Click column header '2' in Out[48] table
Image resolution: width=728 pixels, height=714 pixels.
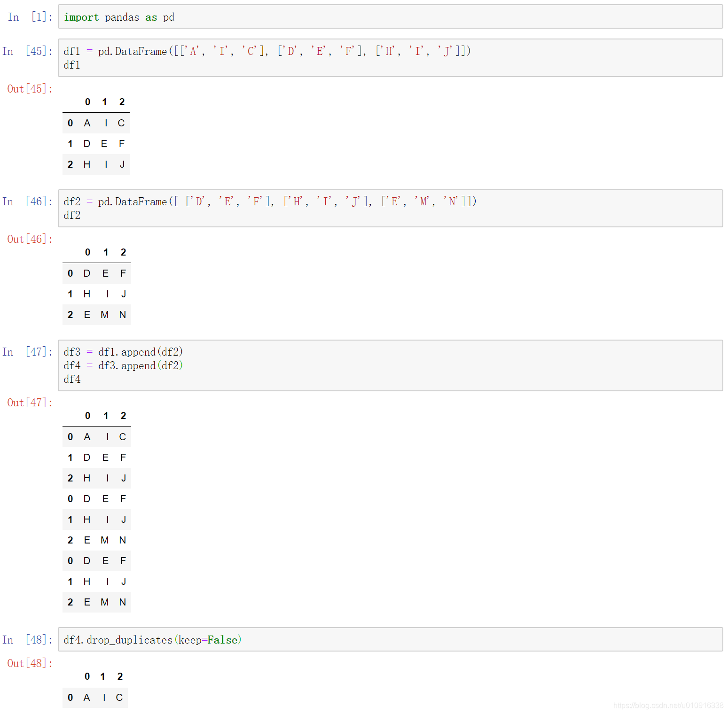(x=120, y=676)
